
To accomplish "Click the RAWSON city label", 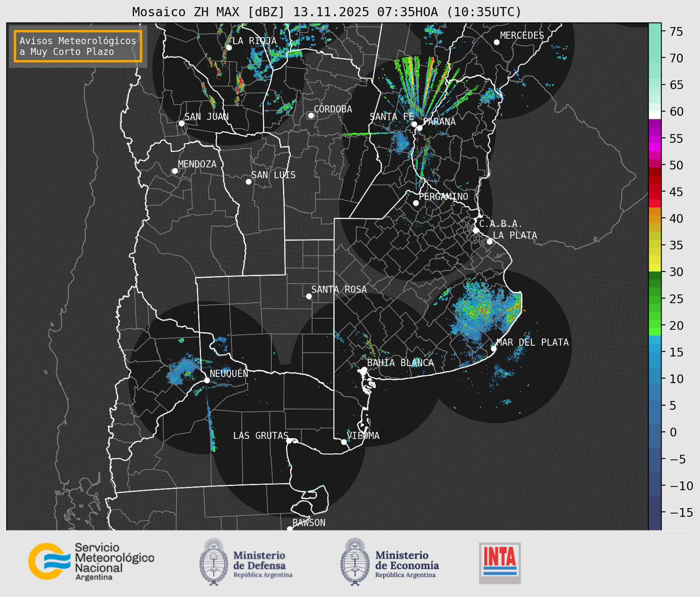I will [309, 523].
